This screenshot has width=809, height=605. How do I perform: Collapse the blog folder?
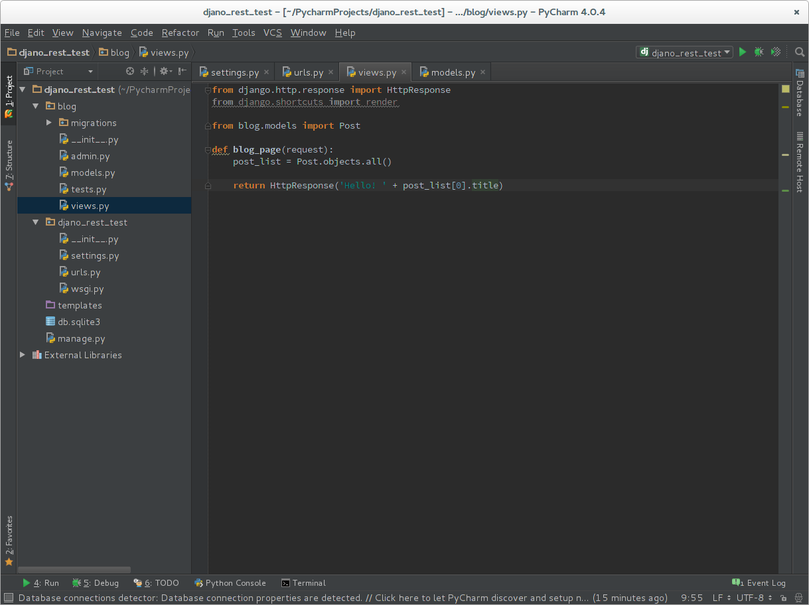(36, 106)
